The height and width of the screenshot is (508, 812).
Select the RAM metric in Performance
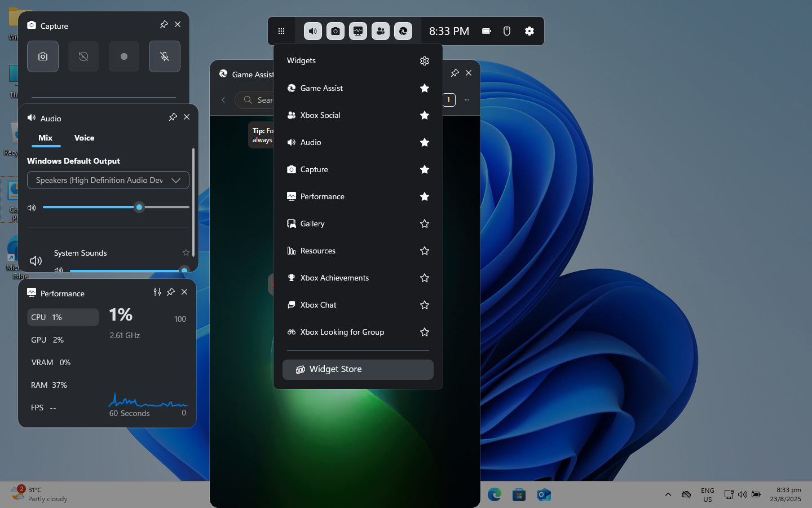point(63,385)
